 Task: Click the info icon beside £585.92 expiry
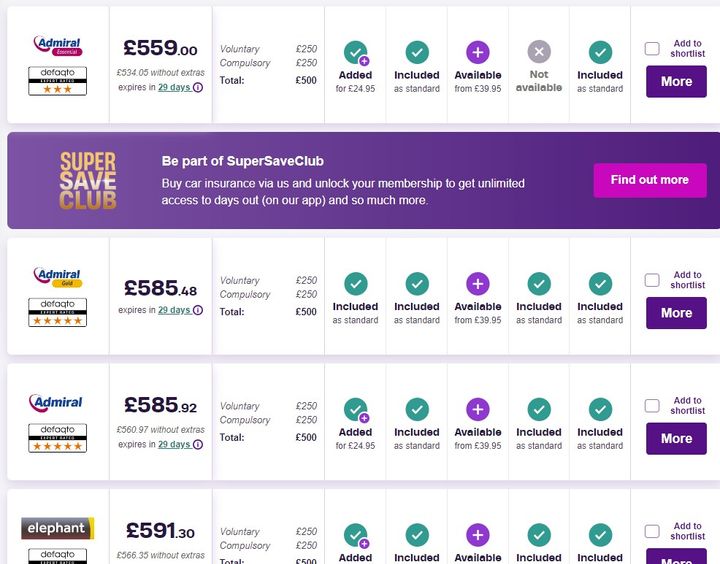(x=198, y=445)
